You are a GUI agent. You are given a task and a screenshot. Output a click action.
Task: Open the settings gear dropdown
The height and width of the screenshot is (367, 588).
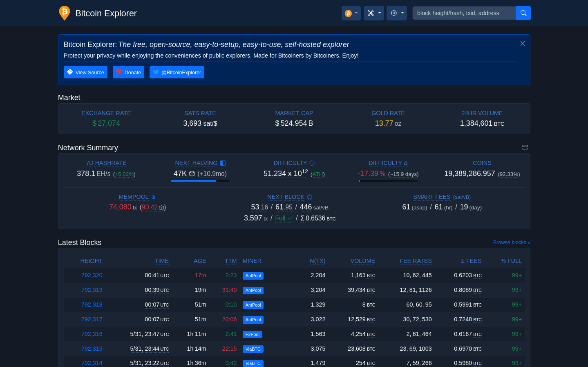pyautogui.click(x=397, y=13)
